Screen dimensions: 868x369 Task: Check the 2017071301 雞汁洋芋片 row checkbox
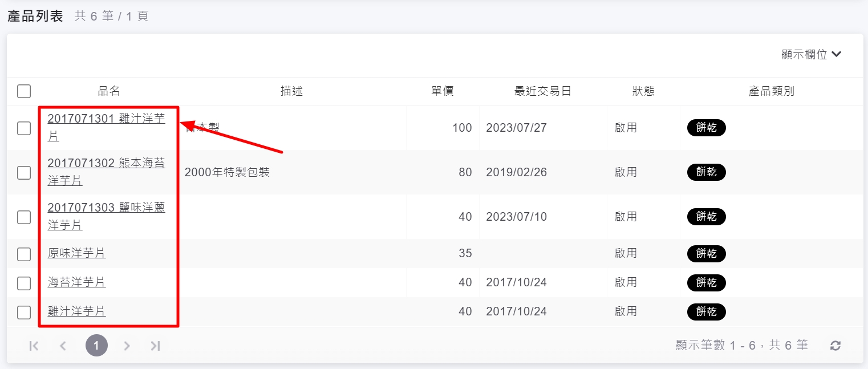[24, 128]
